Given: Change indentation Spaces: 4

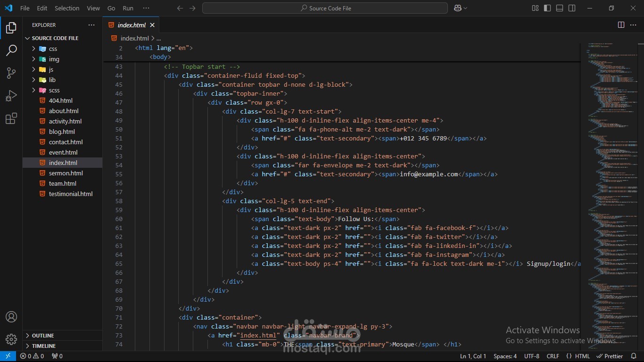Looking at the screenshot, I should (x=505, y=356).
